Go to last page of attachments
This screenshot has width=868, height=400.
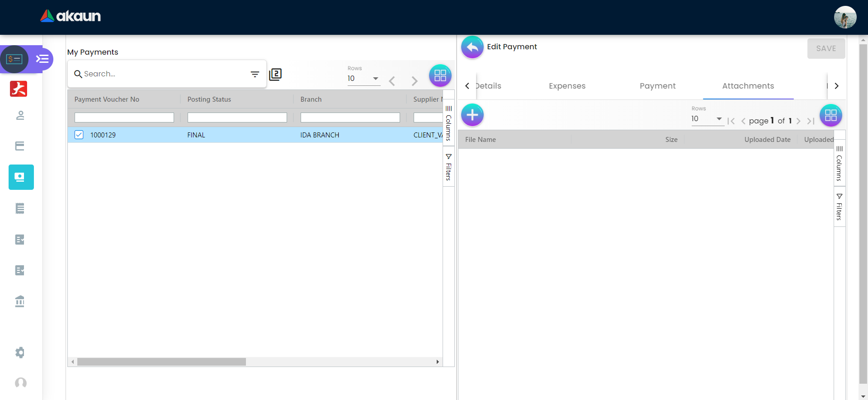(811, 121)
